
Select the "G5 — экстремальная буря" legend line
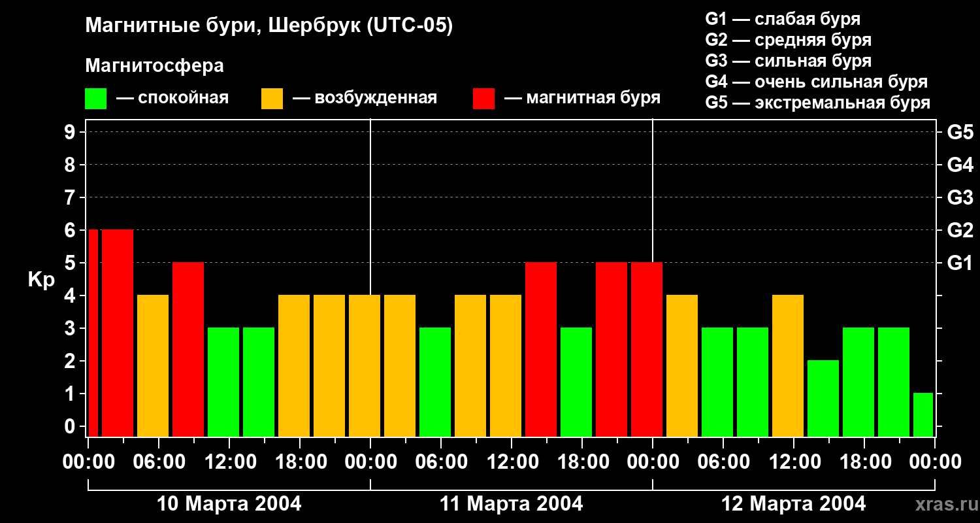[818, 103]
